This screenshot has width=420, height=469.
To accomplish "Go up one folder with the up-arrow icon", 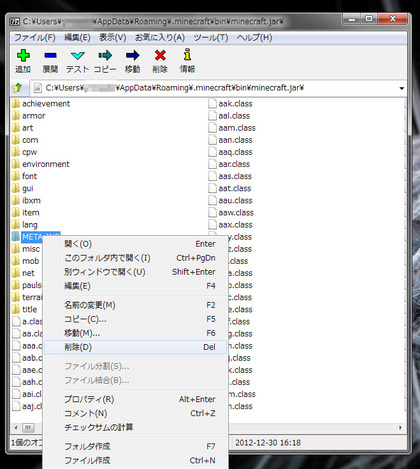I will coord(18,88).
